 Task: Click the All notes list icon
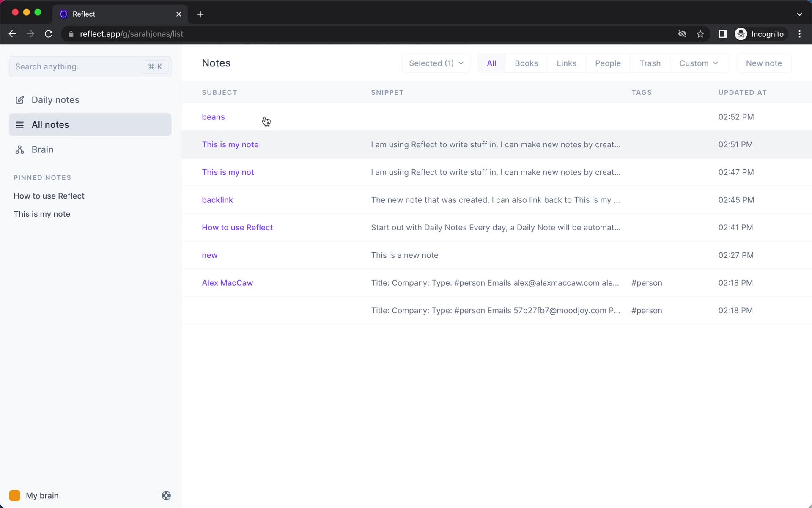pos(20,124)
